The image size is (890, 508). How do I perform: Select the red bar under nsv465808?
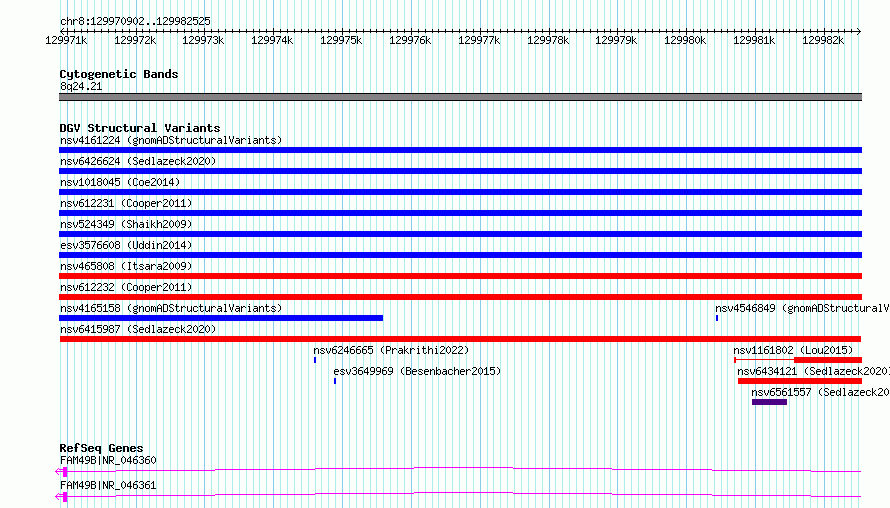point(460,276)
